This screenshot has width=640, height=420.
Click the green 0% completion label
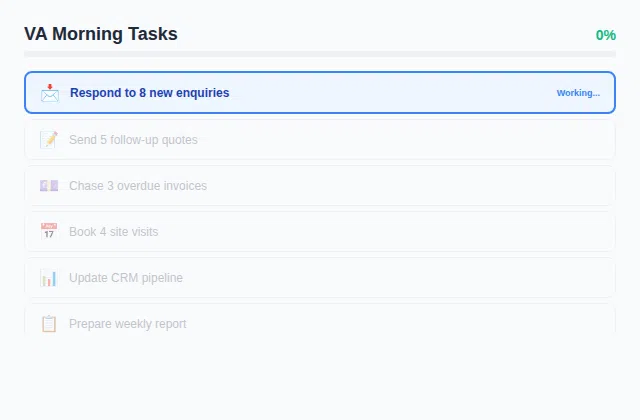point(605,35)
